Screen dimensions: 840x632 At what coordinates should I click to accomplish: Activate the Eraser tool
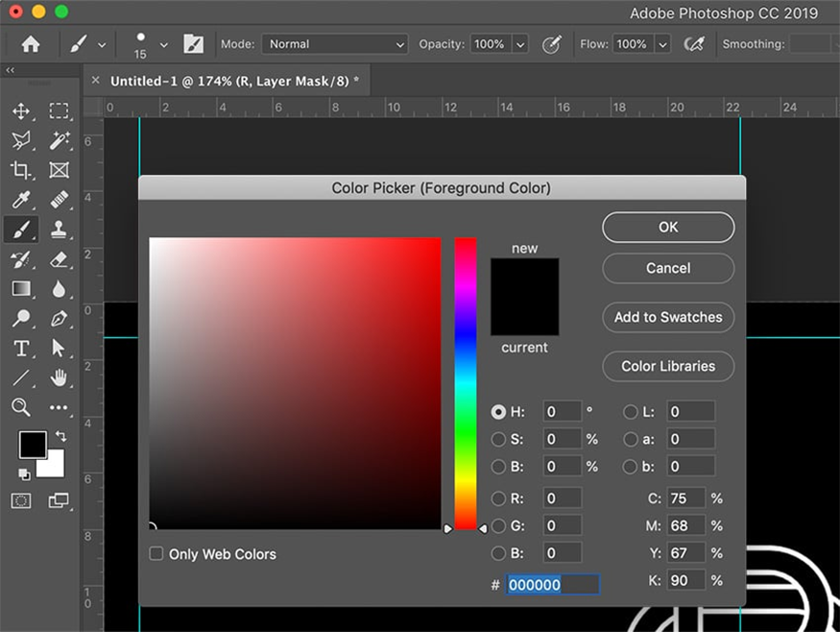(x=59, y=259)
